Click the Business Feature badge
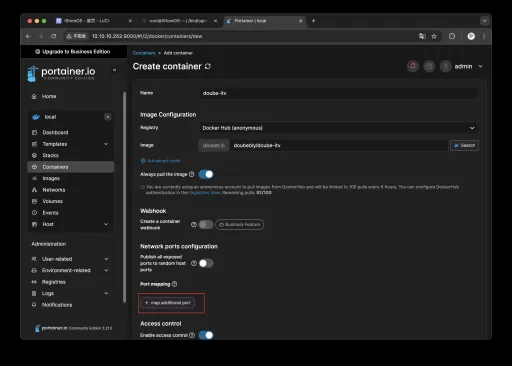Viewport: 512px width, 366px height. (240, 225)
